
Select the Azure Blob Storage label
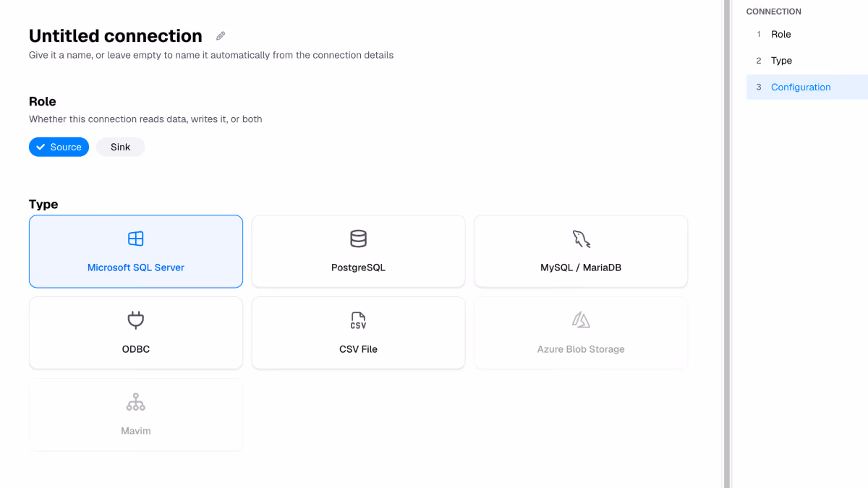coord(581,349)
